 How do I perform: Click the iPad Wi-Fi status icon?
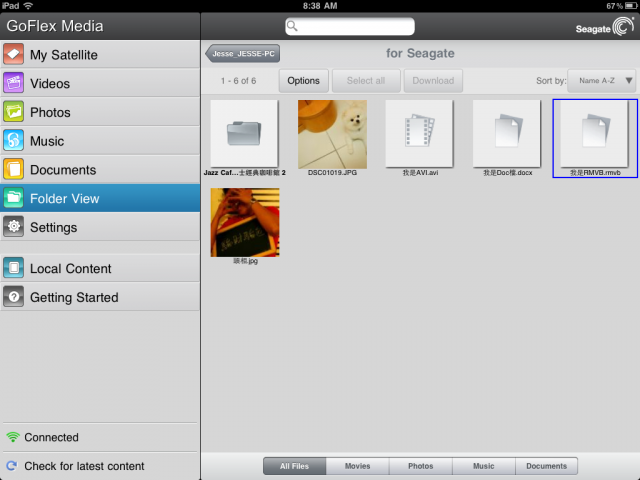pos(28,6)
